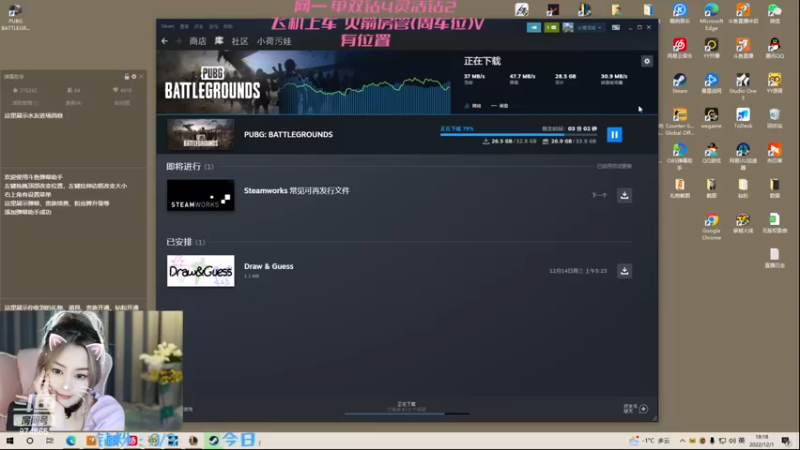The height and width of the screenshot is (450, 800).
Task: Open the 商店 (Store) tab in Steam
Action: tap(197, 41)
